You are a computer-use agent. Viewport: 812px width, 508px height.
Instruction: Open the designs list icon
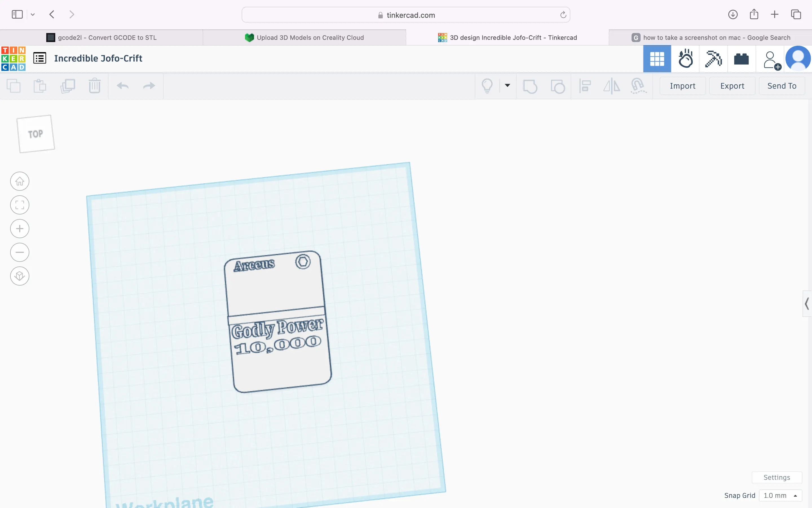click(x=39, y=58)
